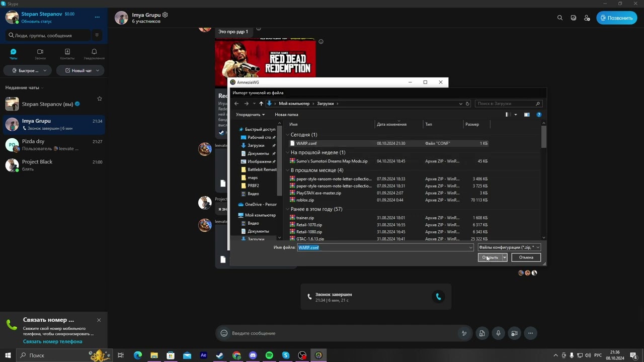
Task: Click the link phone number hyperlink
Action: [52, 341]
